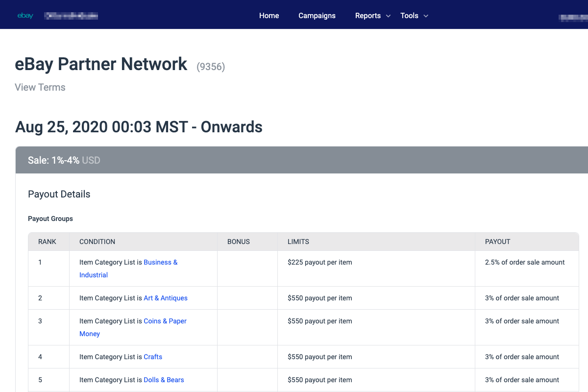Open the Business & Industrial category link
588x392 pixels.
point(128,269)
